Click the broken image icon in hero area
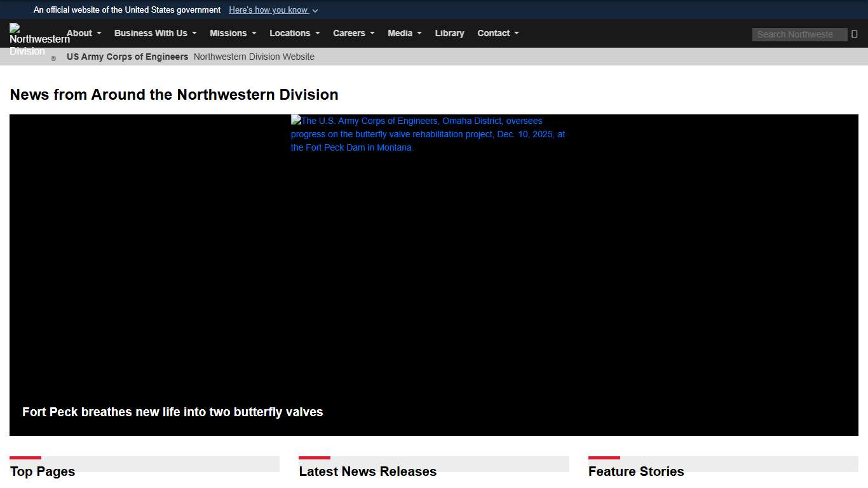The width and height of the screenshot is (868, 488). (295, 120)
